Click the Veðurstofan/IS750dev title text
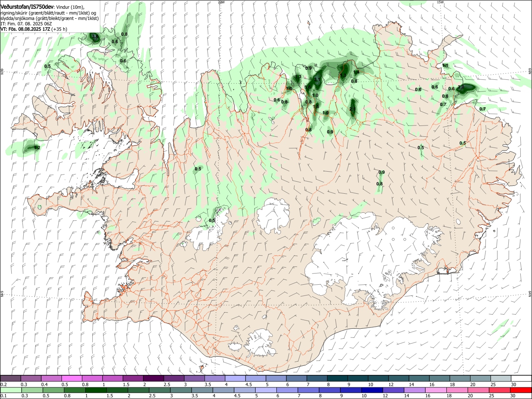 point(27,7)
